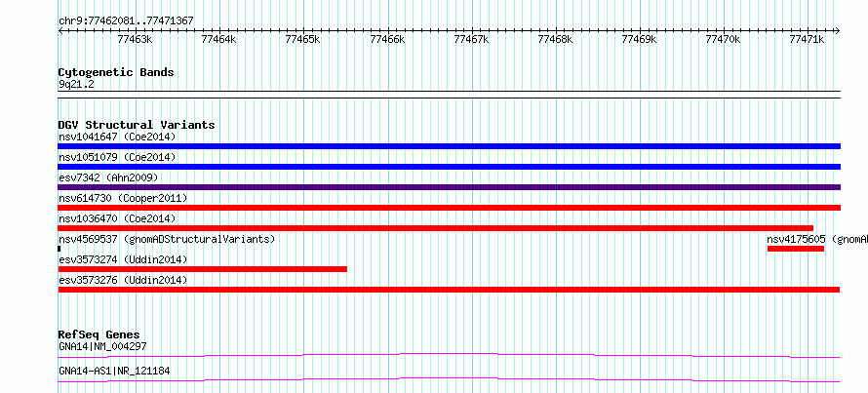Select the esv3573276 (Uddin2014) label

[123, 280]
